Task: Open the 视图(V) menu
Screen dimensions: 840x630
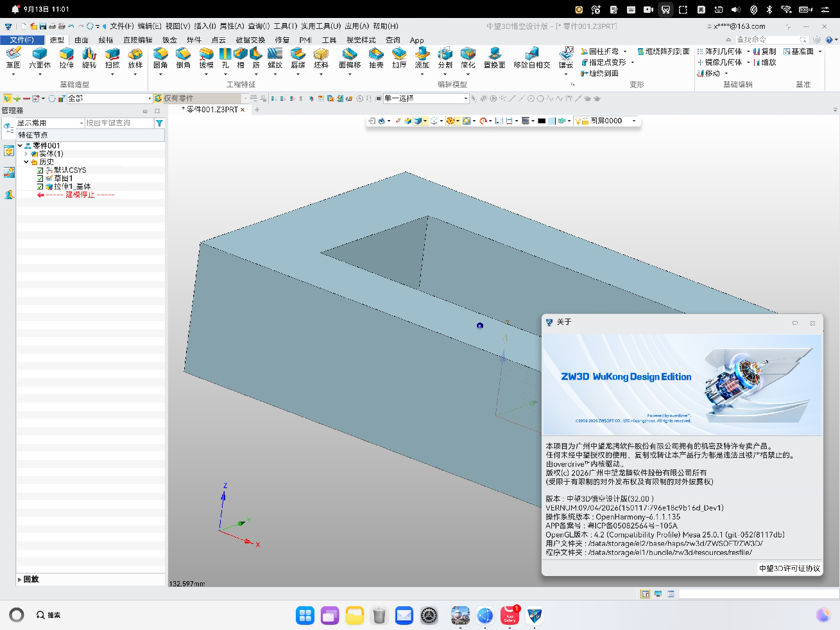Action: pos(178,26)
